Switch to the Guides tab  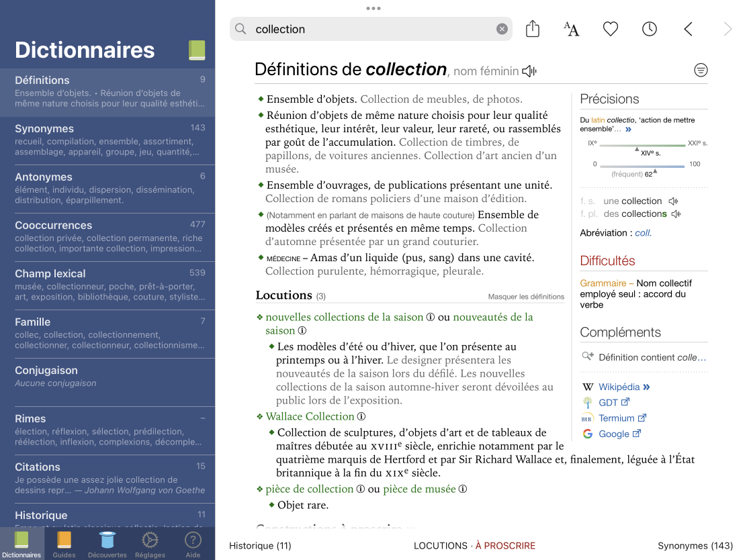[64, 544]
